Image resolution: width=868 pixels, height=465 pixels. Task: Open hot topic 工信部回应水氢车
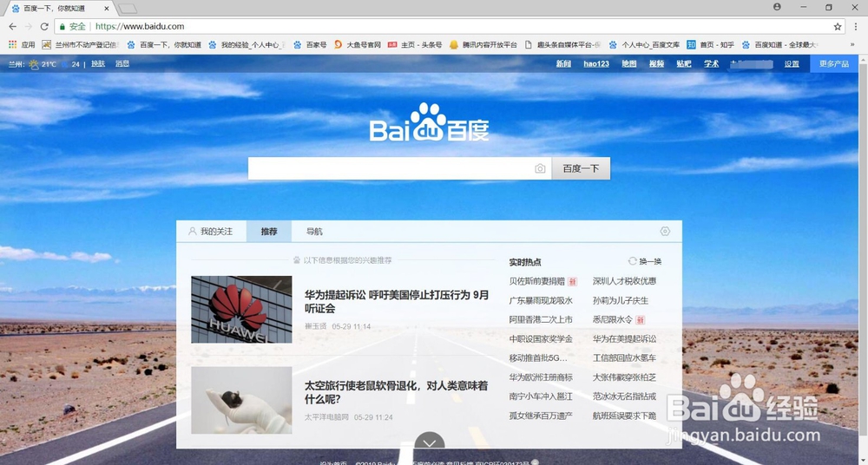click(624, 358)
